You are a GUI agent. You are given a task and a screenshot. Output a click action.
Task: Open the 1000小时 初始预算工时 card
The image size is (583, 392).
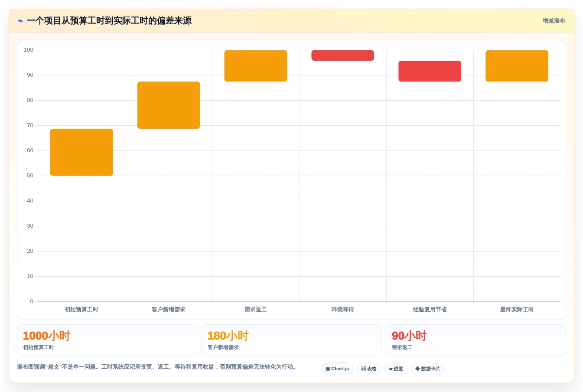point(107,340)
